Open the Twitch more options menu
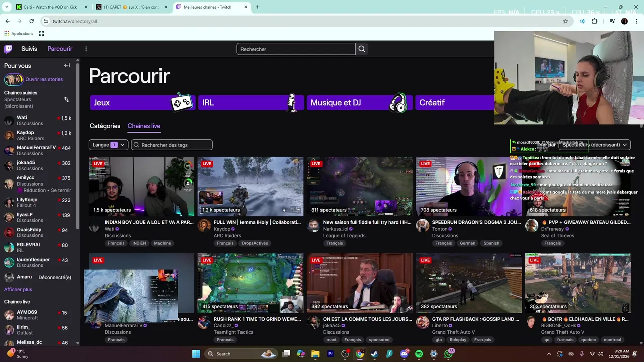Screen dimensions: 644x362 [86, 49]
